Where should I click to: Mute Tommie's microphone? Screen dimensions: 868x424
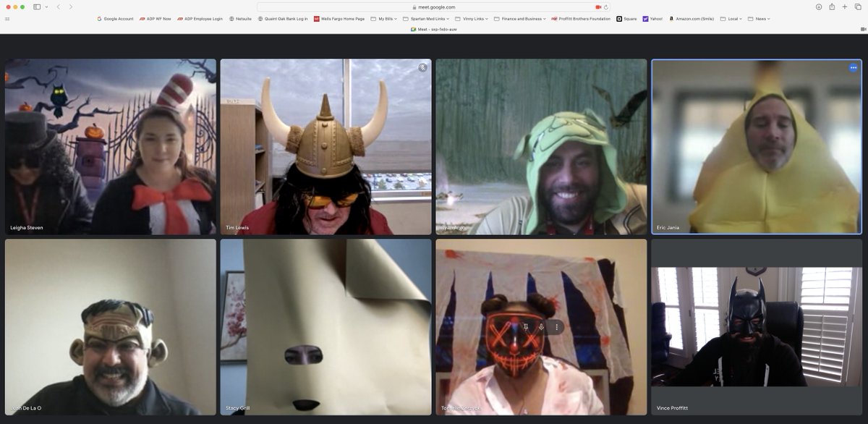tap(540, 326)
